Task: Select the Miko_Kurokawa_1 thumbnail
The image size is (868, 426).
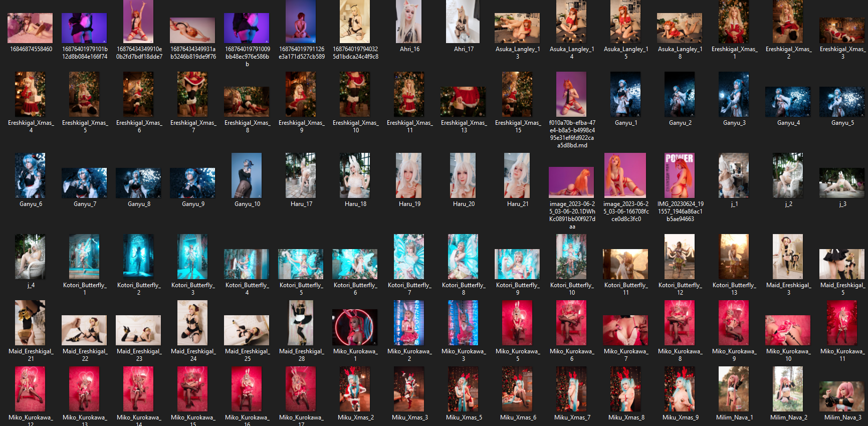Action: 355,326
